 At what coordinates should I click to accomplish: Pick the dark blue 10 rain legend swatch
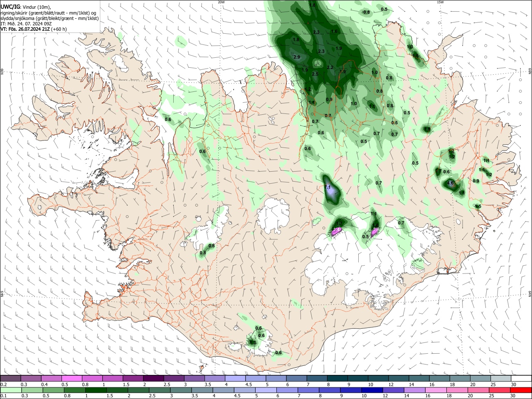372,390
